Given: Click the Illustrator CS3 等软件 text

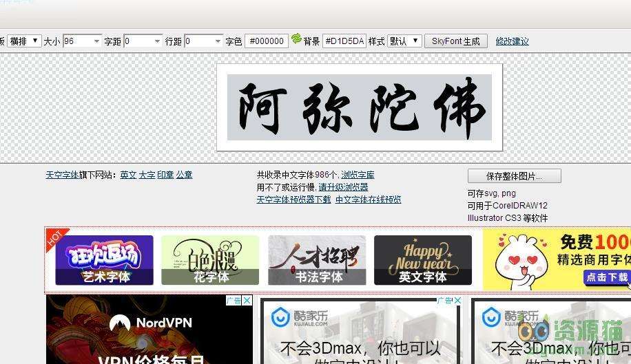Looking at the screenshot, I should [x=508, y=217].
